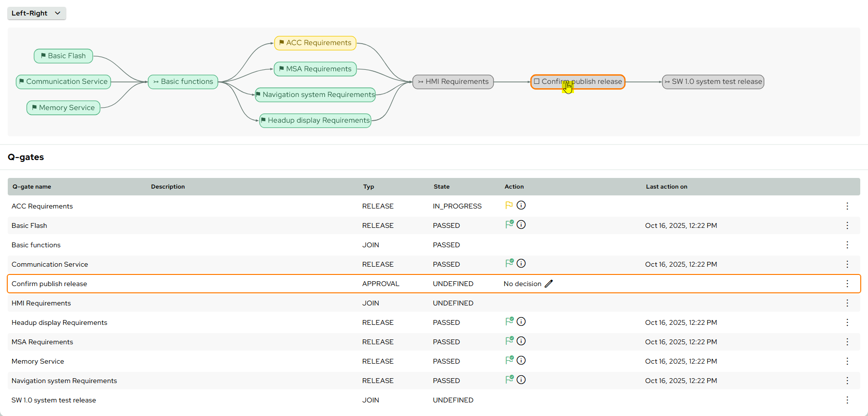Select the HMI Requirements node in graph
Screen dimensions: 868x416
click(x=453, y=82)
